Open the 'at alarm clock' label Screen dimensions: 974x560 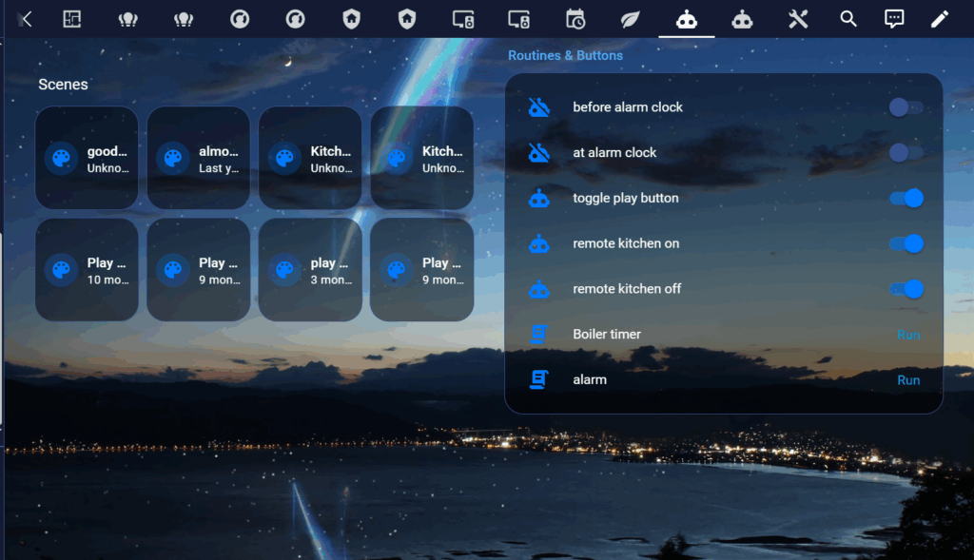[x=614, y=153]
